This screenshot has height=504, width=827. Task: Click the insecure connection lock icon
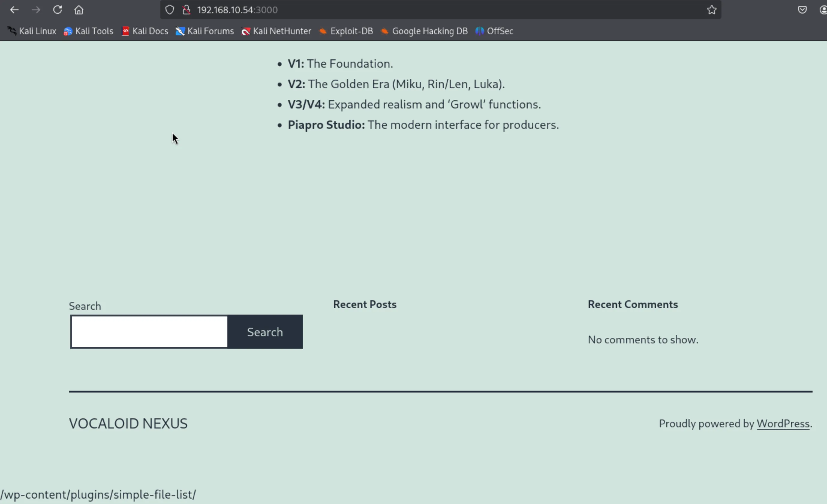point(187,10)
